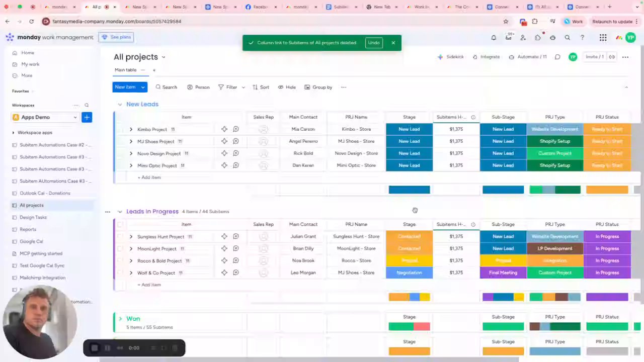Tick the Wolf & Co Project row checkbox
The width and height of the screenshot is (644, 362).
pyautogui.click(x=120, y=273)
